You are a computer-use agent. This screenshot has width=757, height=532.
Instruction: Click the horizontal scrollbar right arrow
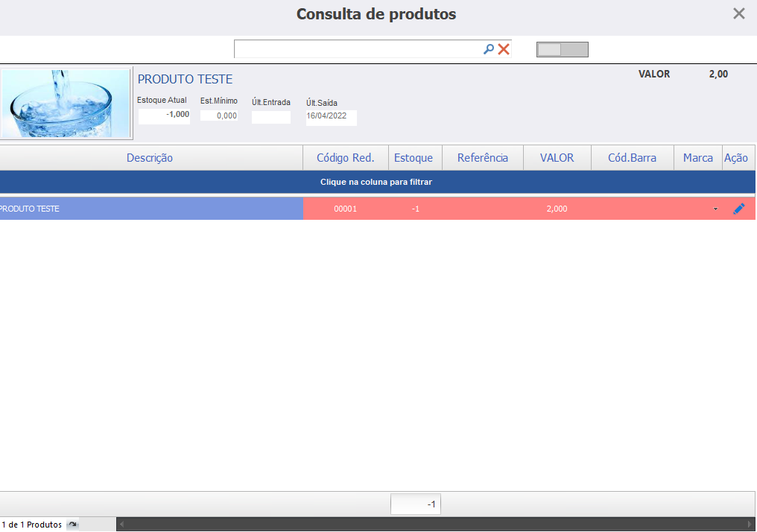tap(750, 524)
